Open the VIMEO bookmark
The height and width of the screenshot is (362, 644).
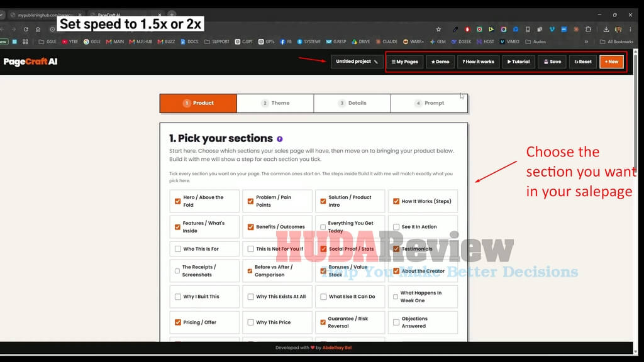click(509, 42)
